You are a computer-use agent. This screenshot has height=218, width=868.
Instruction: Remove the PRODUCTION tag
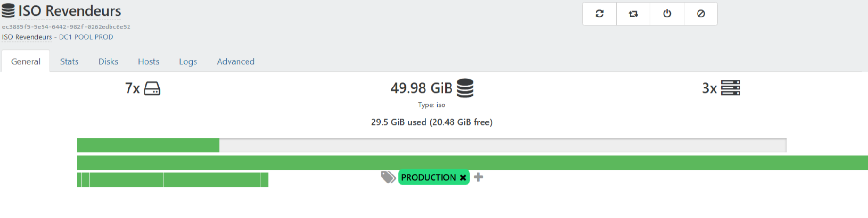[x=463, y=178]
